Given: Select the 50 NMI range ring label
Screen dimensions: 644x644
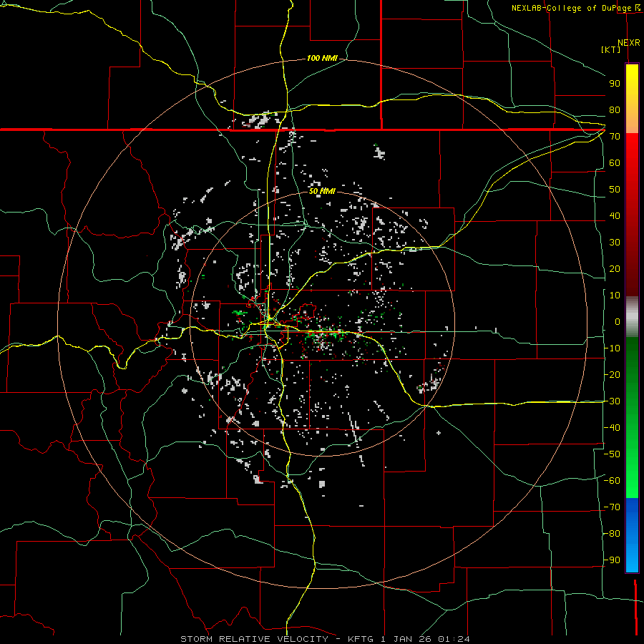Looking at the screenshot, I should pyautogui.click(x=322, y=191).
